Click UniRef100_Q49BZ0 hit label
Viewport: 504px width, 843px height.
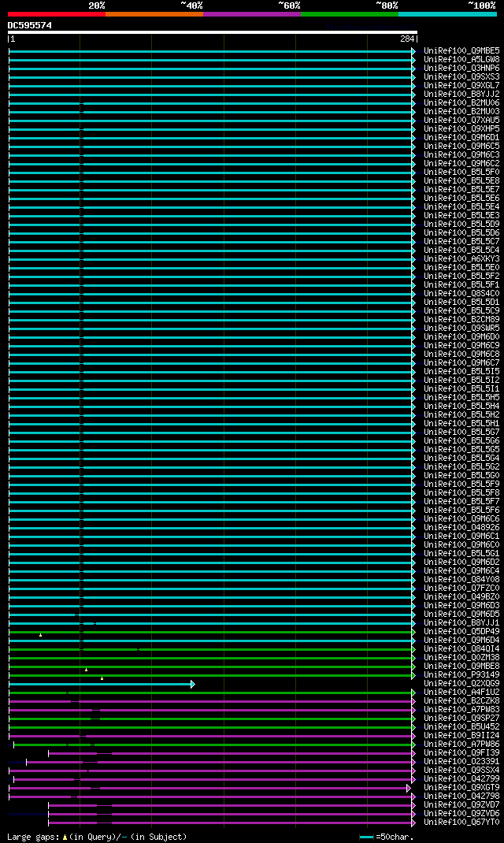(x=461, y=596)
